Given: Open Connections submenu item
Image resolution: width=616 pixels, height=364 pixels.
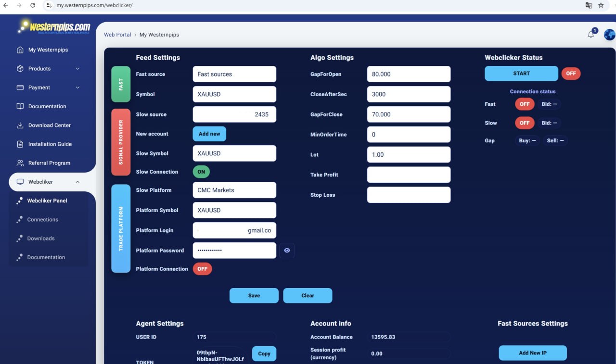Looking at the screenshot, I should (x=42, y=220).
